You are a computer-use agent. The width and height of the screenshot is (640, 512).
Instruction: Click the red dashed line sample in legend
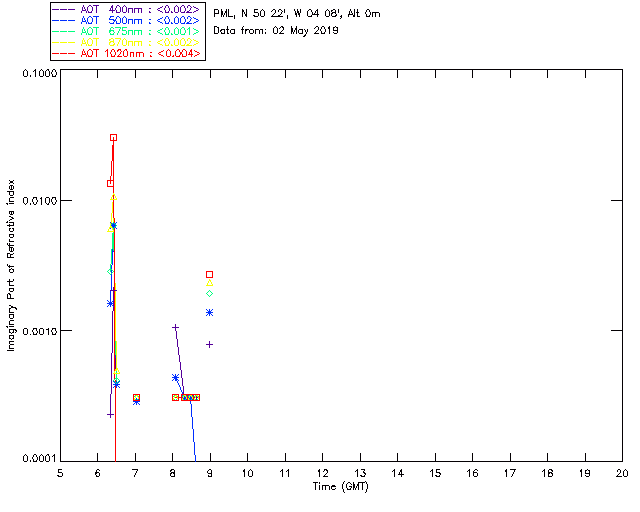pos(64,53)
